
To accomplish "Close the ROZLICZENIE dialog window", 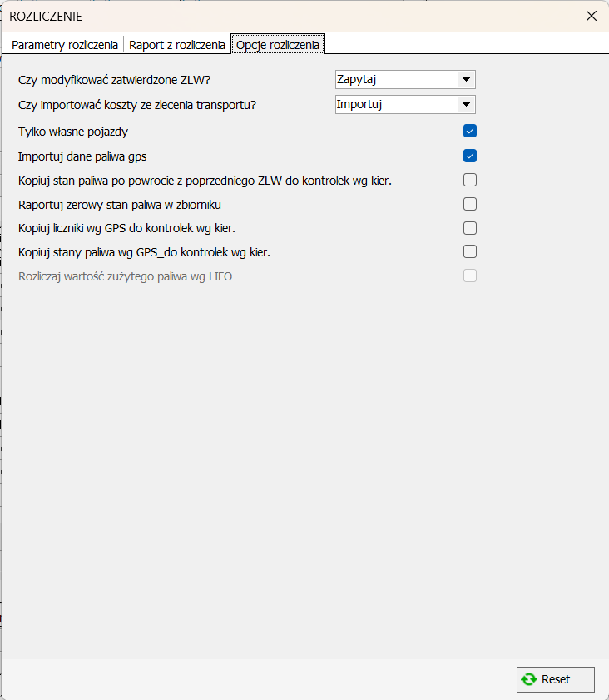I will pyautogui.click(x=591, y=16).
